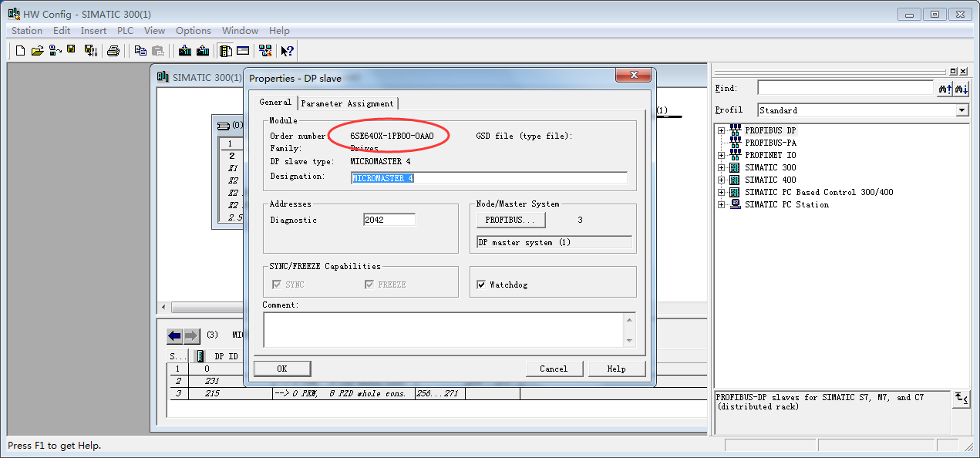
Task: Open the Edit menu
Action: click(x=62, y=31)
